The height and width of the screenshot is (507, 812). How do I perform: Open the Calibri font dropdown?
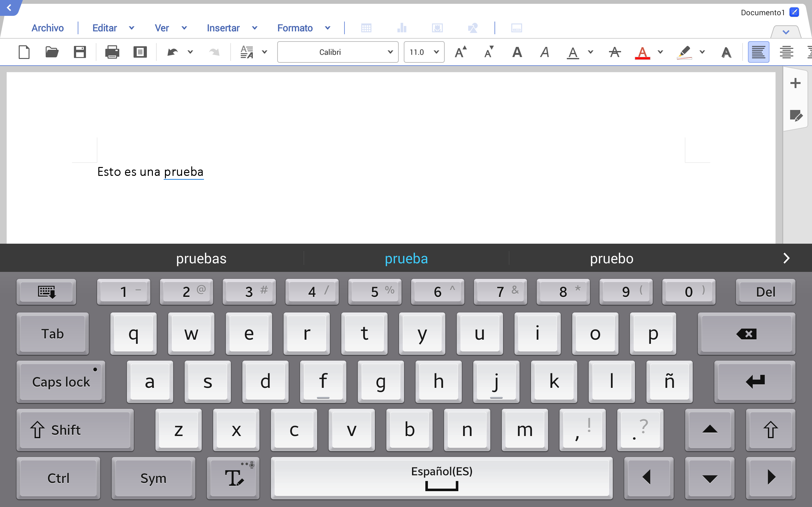tap(337, 52)
